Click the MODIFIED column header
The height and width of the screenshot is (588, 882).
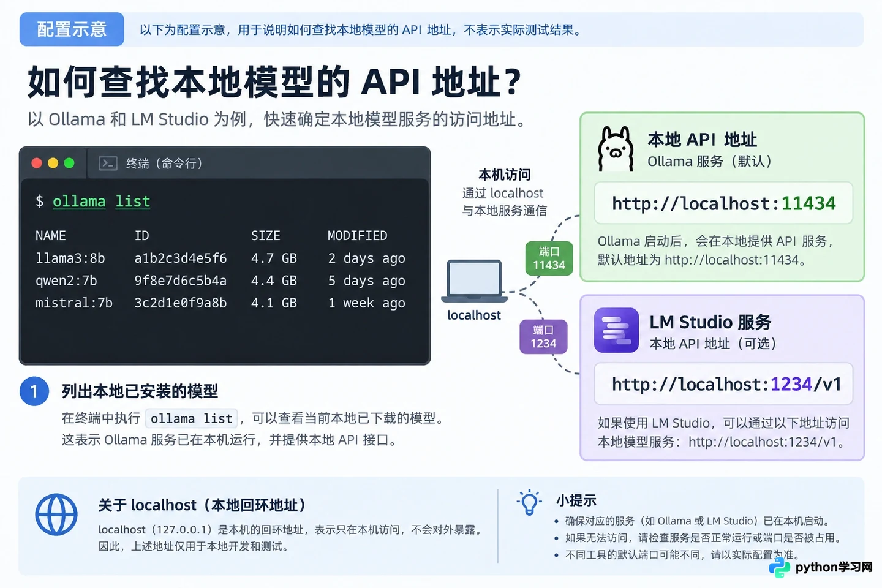click(x=358, y=236)
